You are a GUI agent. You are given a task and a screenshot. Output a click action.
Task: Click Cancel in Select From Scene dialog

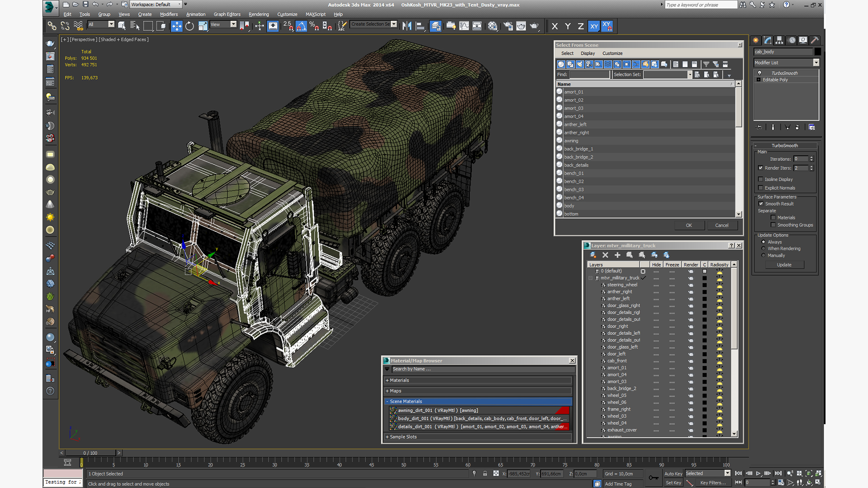pos(722,225)
